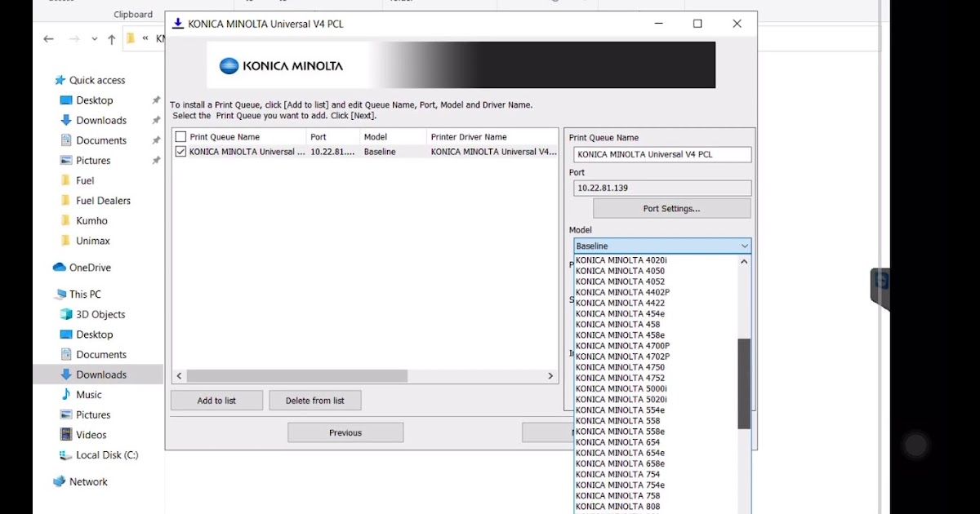Select KONICA MINOLTA 4052 model
The height and width of the screenshot is (514, 980).
coord(620,281)
